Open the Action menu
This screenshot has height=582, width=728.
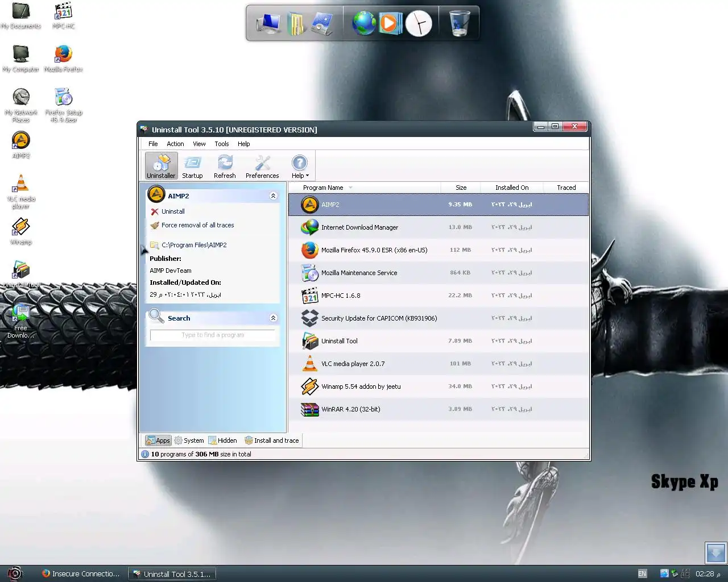(175, 144)
